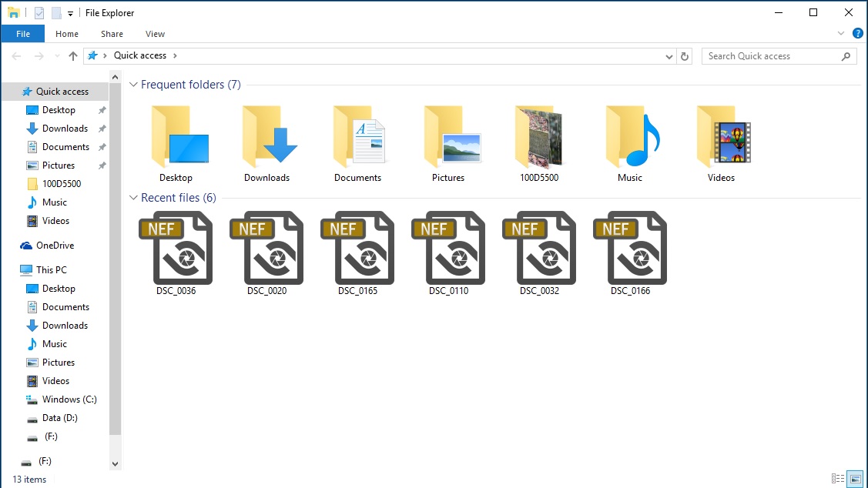Viewport: 868px width, 488px height.
Task: Open the address bar history dropdown
Action: point(669,56)
